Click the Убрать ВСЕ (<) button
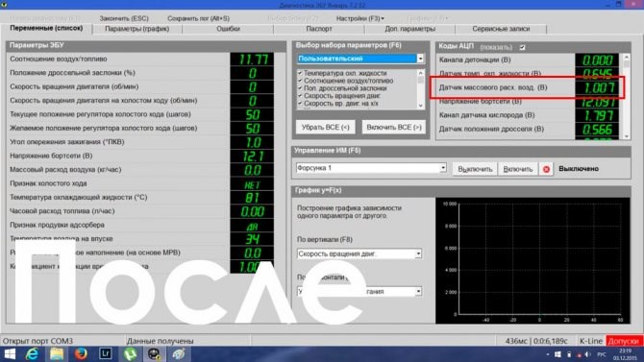644x362 pixels. (x=325, y=128)
